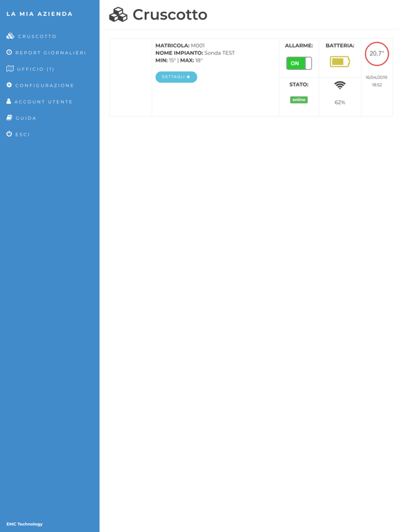
Task: Click the cubes icon beside Cruscotto sidebar item
Action: 10,35
